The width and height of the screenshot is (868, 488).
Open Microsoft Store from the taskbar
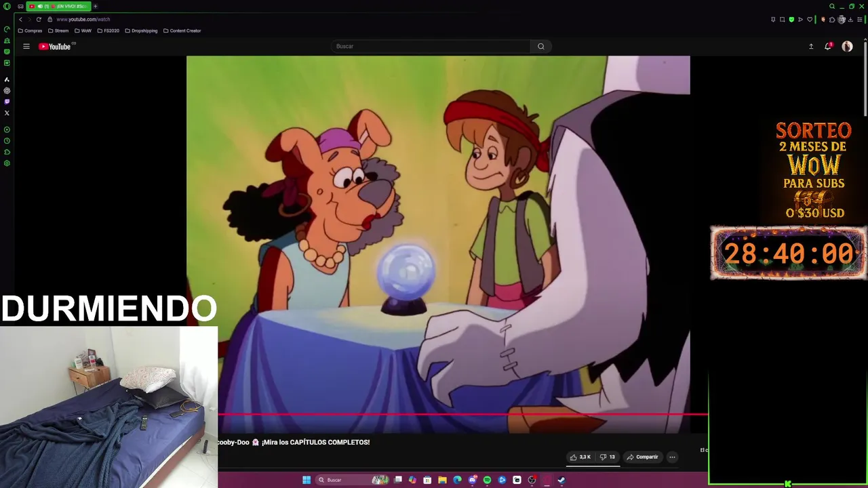427,480
